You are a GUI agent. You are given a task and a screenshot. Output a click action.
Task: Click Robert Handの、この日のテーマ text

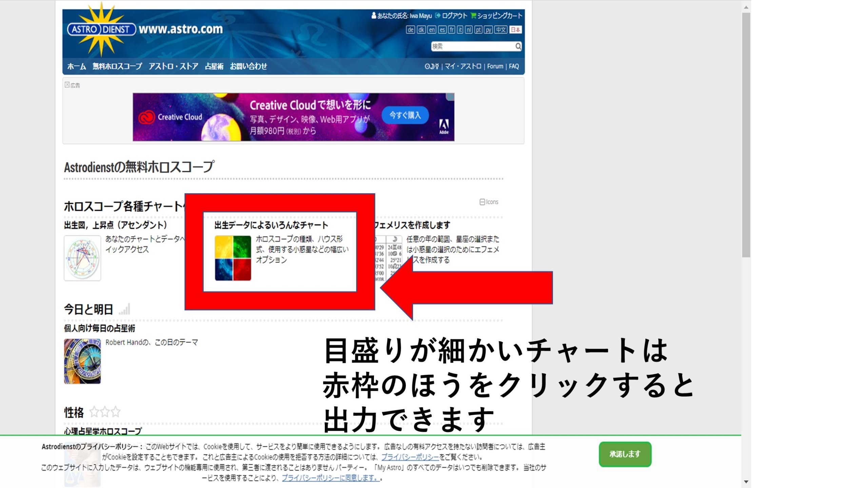(152, 342)
